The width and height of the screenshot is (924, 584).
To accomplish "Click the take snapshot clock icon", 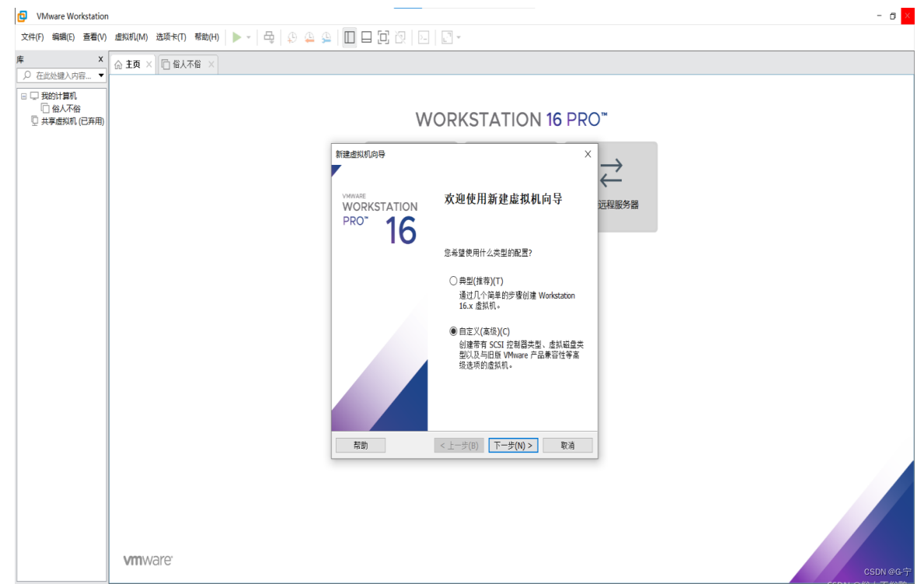I will click(291, 38).
